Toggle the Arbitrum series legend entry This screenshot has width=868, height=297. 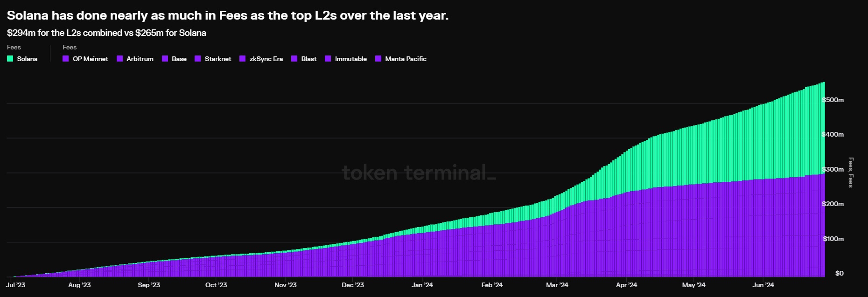(135, 59)
